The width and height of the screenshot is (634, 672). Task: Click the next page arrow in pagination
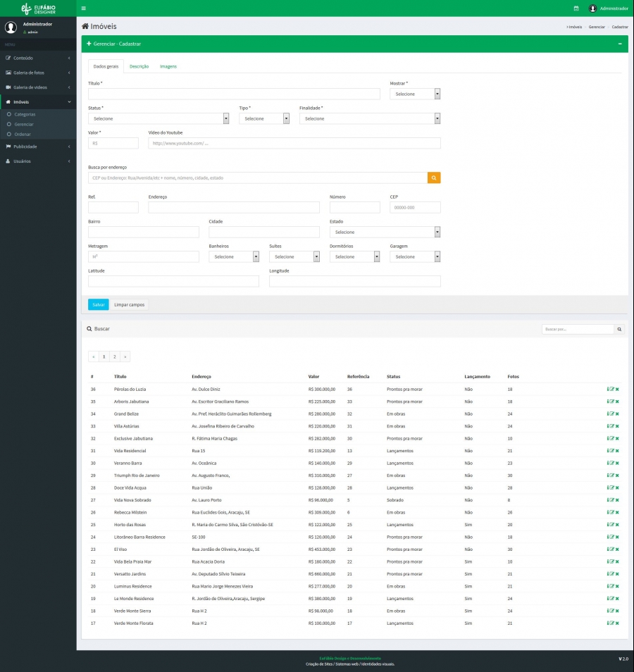point(125,356)
